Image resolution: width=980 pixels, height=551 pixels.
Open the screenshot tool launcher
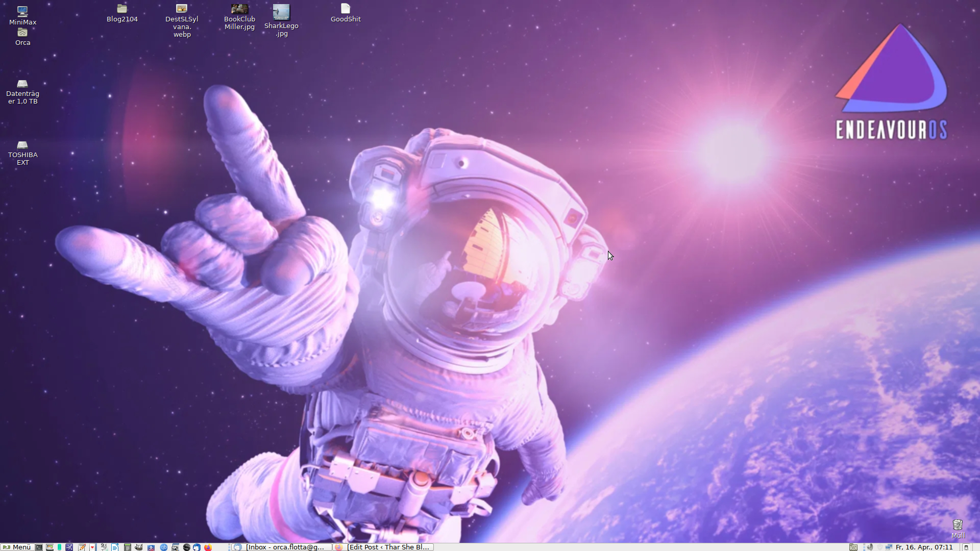click(x=175, y=547)
